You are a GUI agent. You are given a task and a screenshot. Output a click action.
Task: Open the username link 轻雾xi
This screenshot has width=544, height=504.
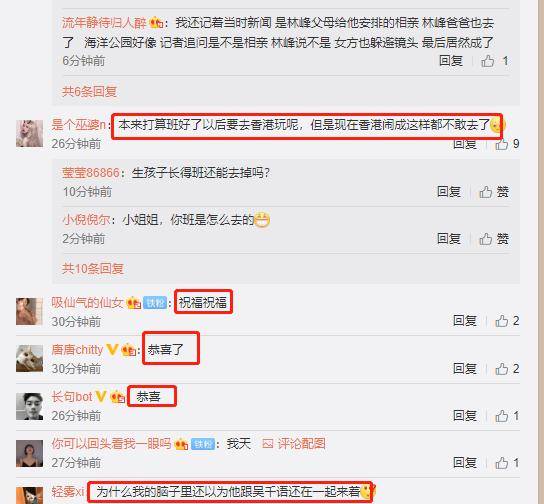(x=68, y=491)
